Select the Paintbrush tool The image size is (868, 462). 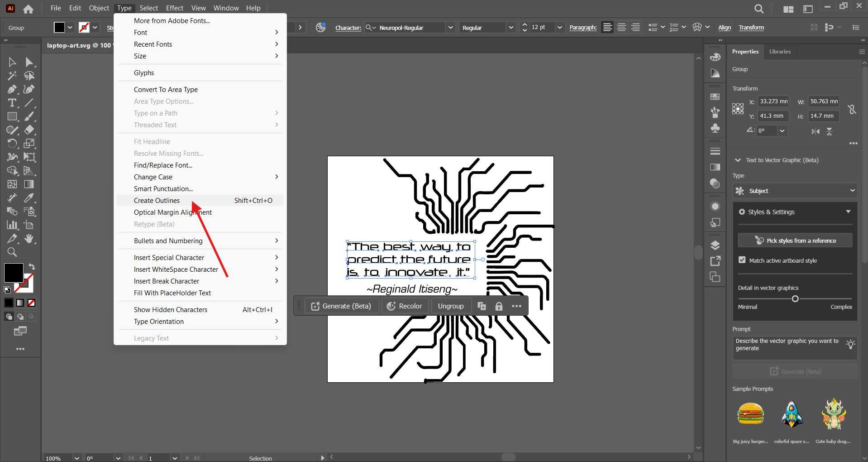[29, 116]
